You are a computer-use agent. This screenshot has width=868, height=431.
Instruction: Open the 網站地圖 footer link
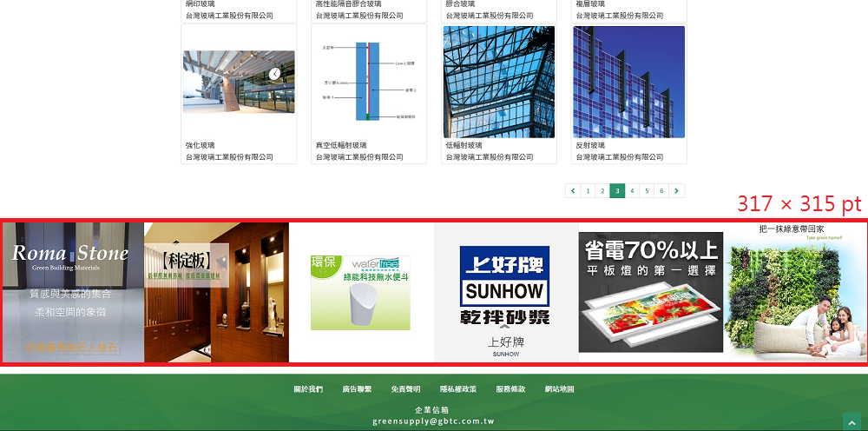(559, 389)
